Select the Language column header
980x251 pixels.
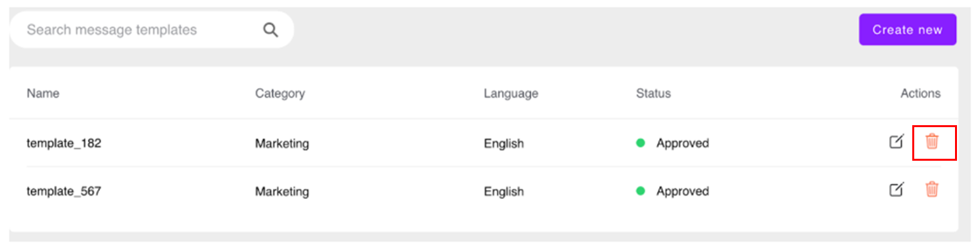(x=511, y=94)
